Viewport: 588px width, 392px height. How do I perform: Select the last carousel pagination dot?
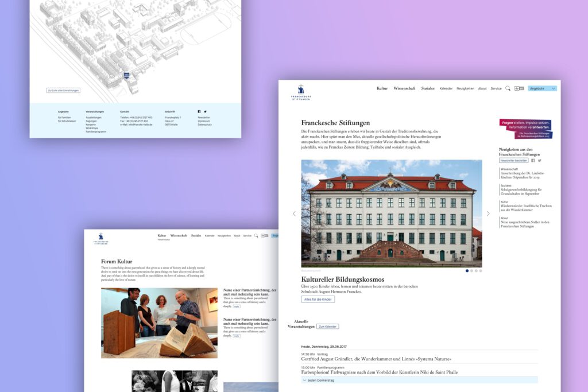click(481, 270)
